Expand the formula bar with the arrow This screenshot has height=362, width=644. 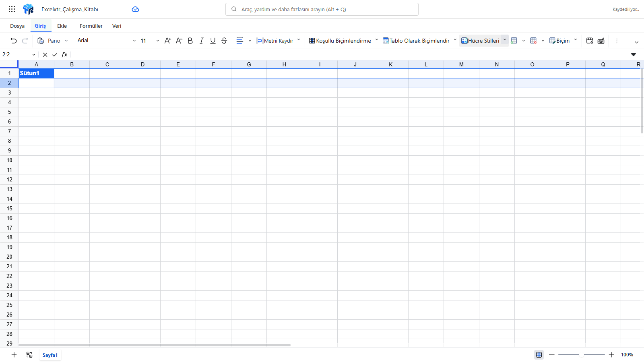click(634, 55)
